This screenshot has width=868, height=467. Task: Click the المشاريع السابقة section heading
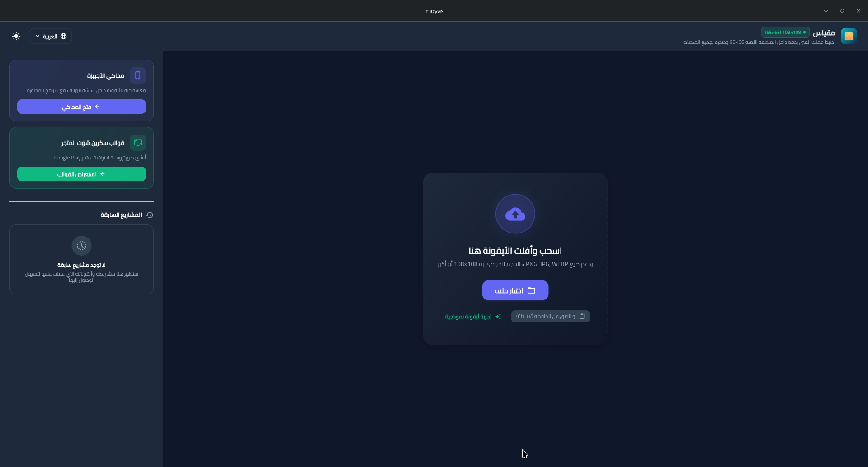(x=121, y=215)
